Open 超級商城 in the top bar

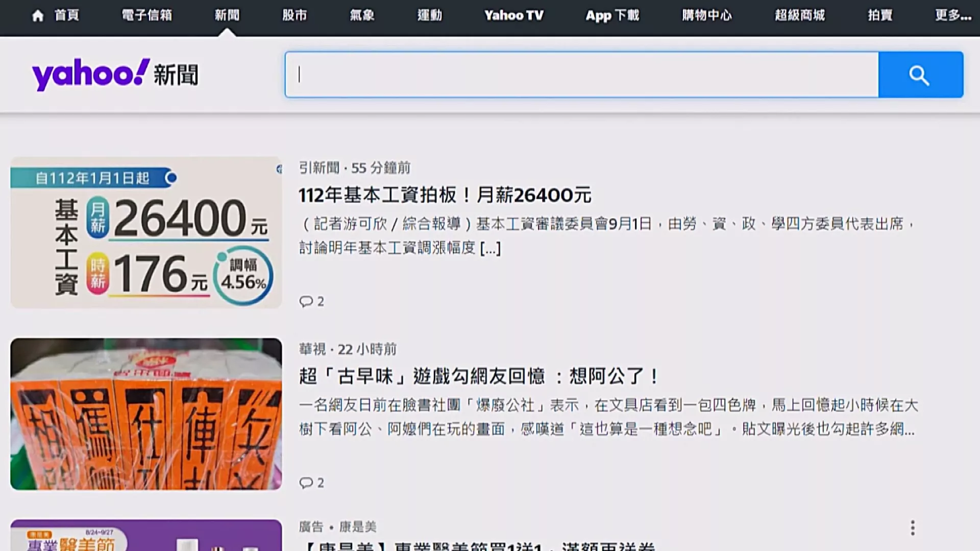pyautogui.click(x=800, y=15)
